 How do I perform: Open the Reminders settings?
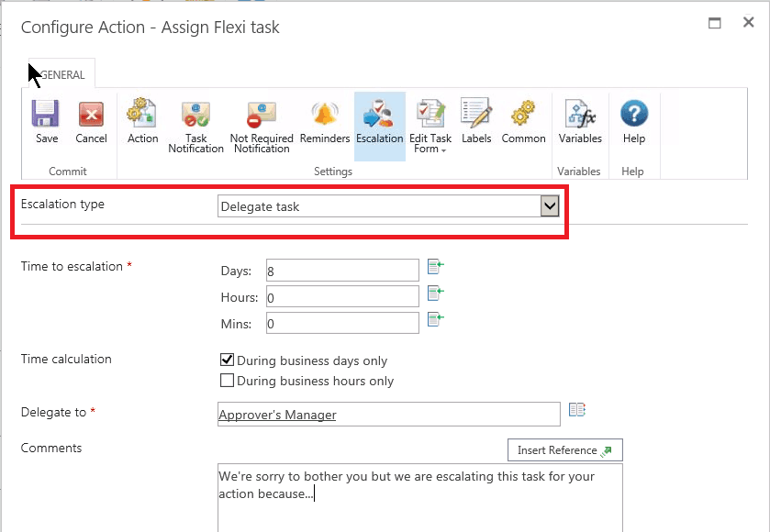325,122
